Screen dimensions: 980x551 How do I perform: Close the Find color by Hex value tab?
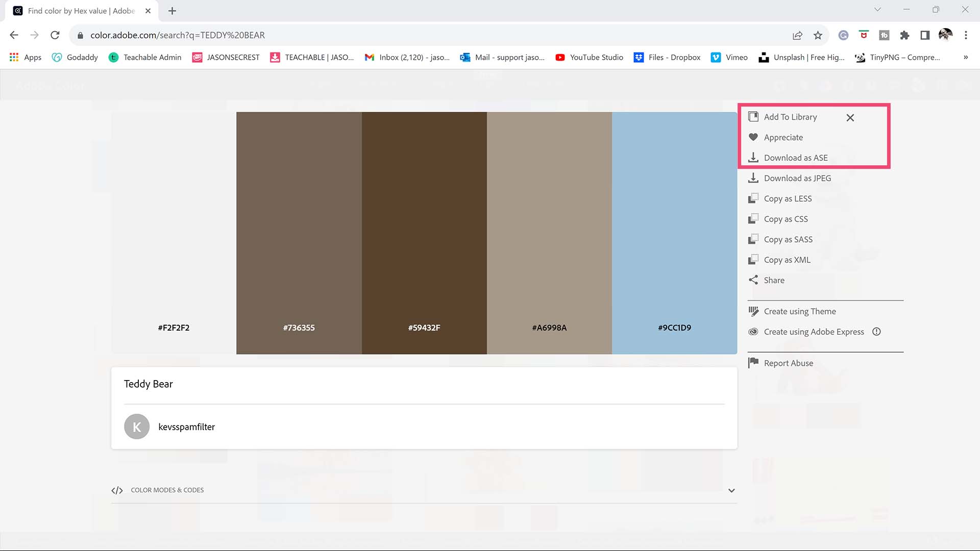click(148, 11)
